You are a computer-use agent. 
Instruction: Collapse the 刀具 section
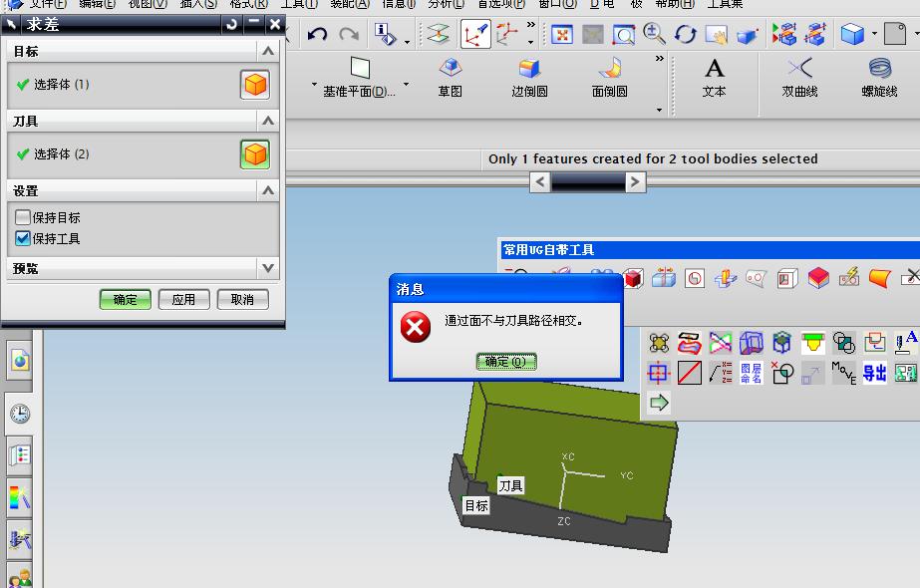268,121
